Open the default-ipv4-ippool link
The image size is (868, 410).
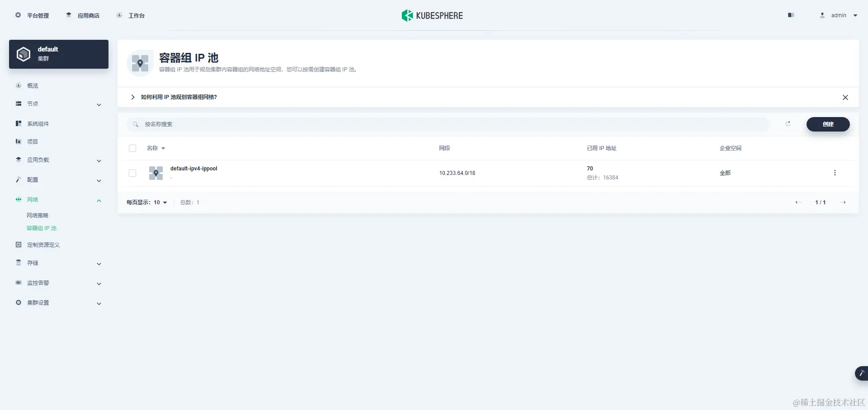coord(194,169)
